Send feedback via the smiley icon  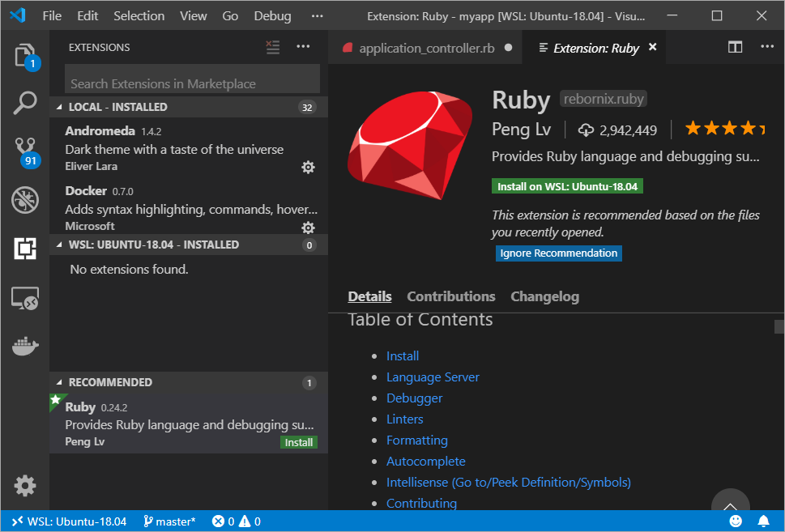click(736, 521)
